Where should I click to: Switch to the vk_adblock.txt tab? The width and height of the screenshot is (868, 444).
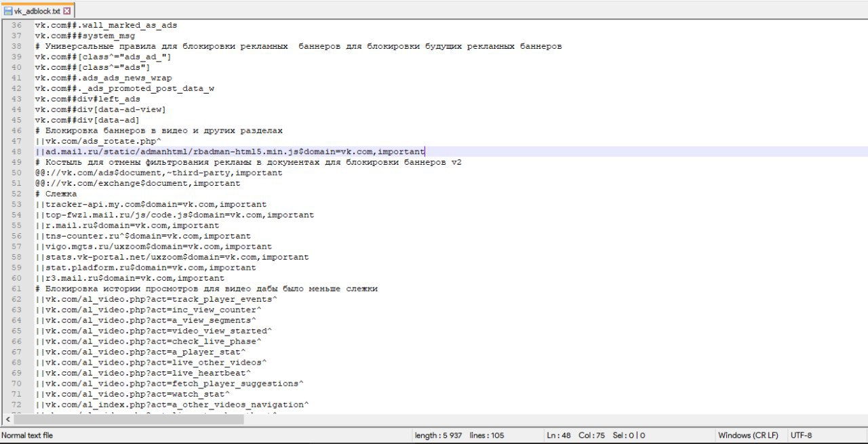tap(37, 12)
